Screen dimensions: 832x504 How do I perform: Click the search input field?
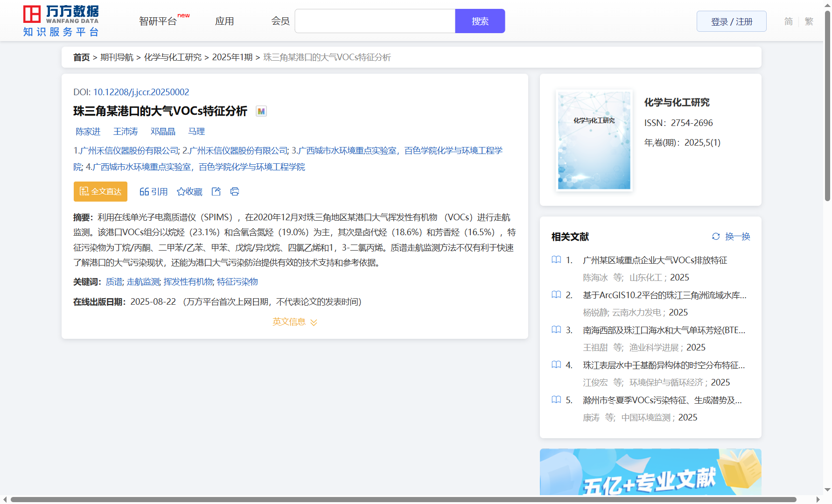[375, 21]
